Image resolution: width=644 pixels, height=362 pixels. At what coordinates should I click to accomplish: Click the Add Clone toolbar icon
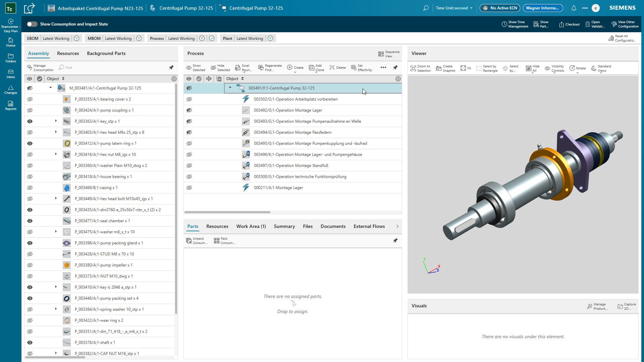click(312, 68)
